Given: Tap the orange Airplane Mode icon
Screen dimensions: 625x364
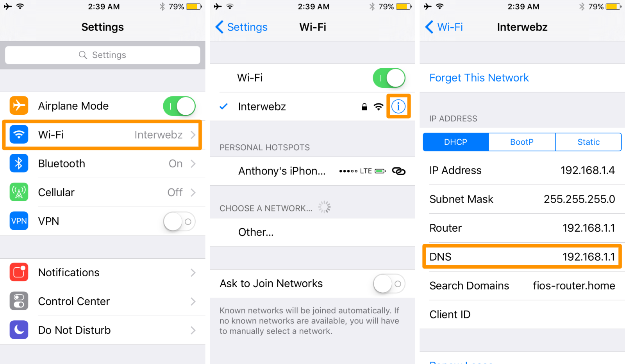Looking at the screenshot, I should click(x=19, y=105).
